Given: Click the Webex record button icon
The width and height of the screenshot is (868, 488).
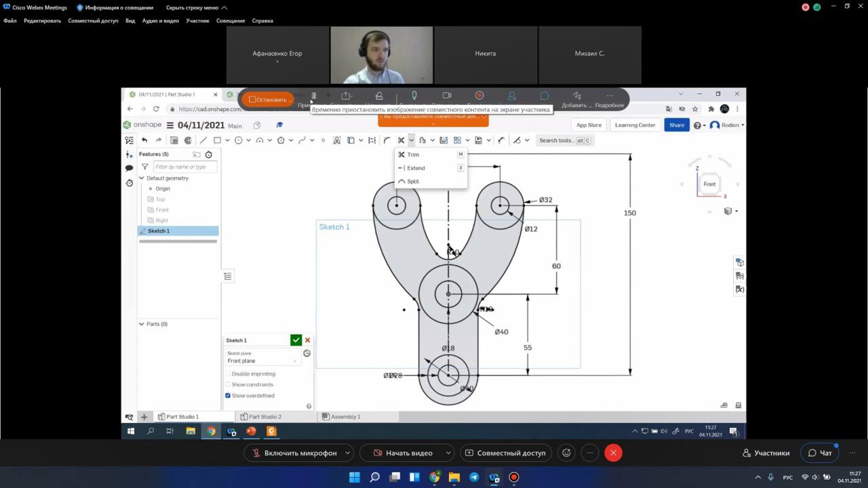Looking at the screenshot, I should (479, 96).
